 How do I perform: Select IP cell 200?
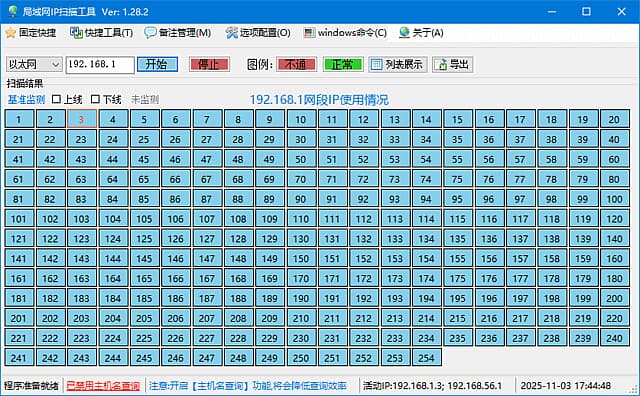coord(614,298)
